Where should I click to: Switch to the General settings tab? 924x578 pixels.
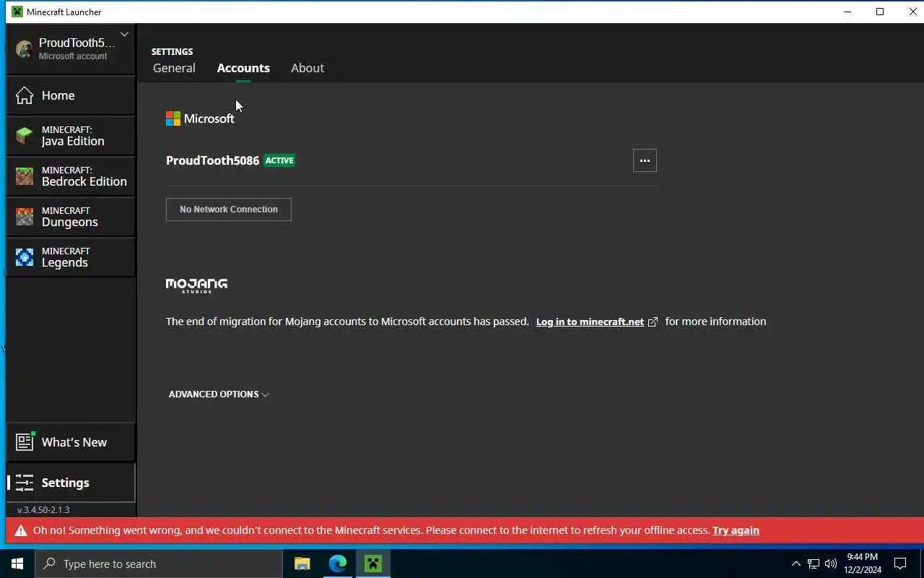174,68
